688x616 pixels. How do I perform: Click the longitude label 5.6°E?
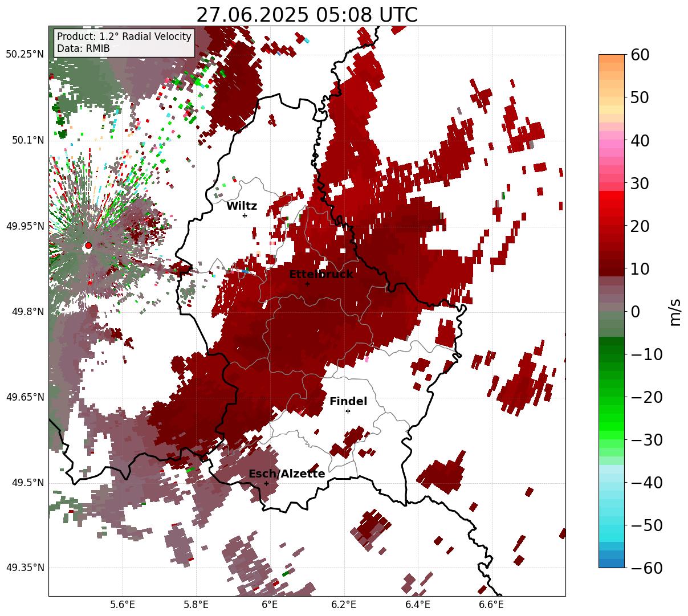(x=123, y=605)
